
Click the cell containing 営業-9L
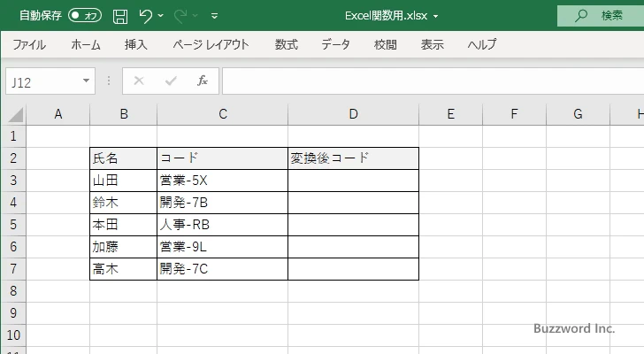[x=222, y=247]
